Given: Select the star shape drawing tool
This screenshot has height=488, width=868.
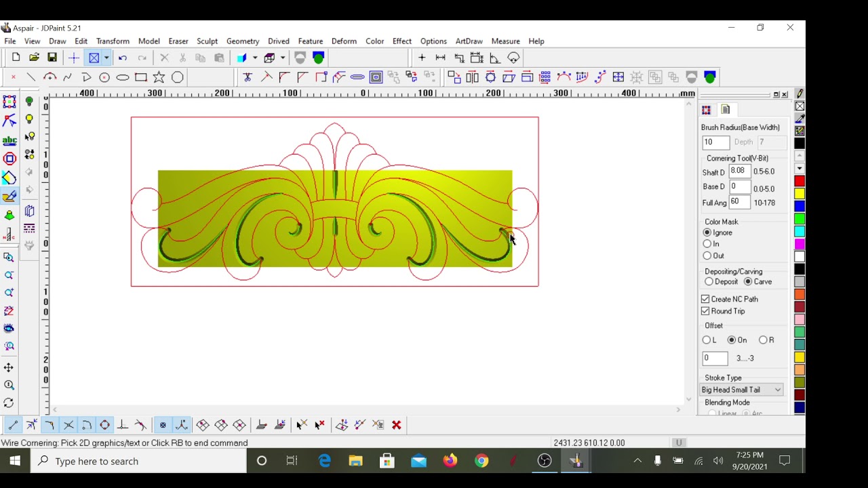Looking at the screenshot, I should [x=159, y=77].
